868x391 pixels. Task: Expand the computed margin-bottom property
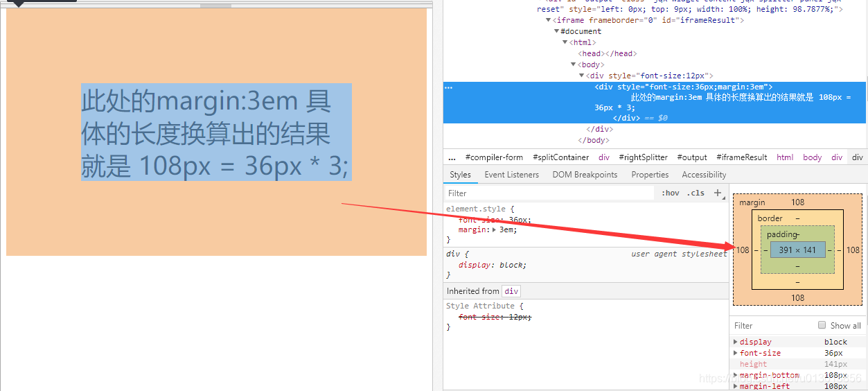pyautogui.click(x=736, y=375)
